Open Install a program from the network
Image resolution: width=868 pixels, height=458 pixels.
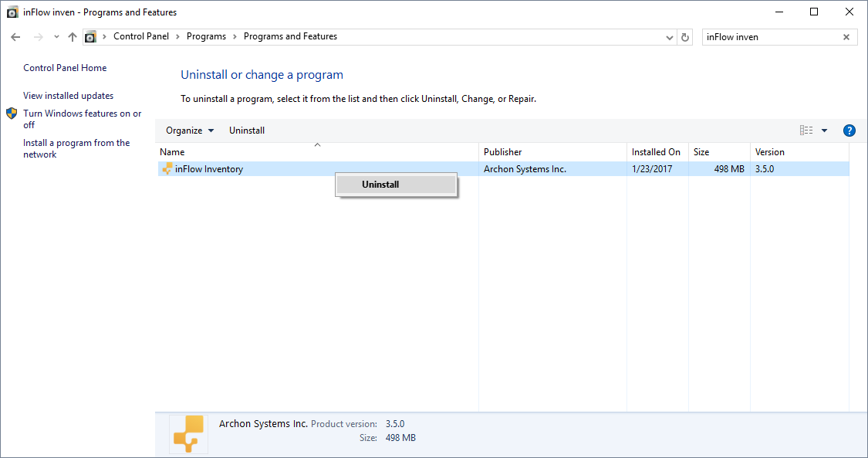click(76, 148)
